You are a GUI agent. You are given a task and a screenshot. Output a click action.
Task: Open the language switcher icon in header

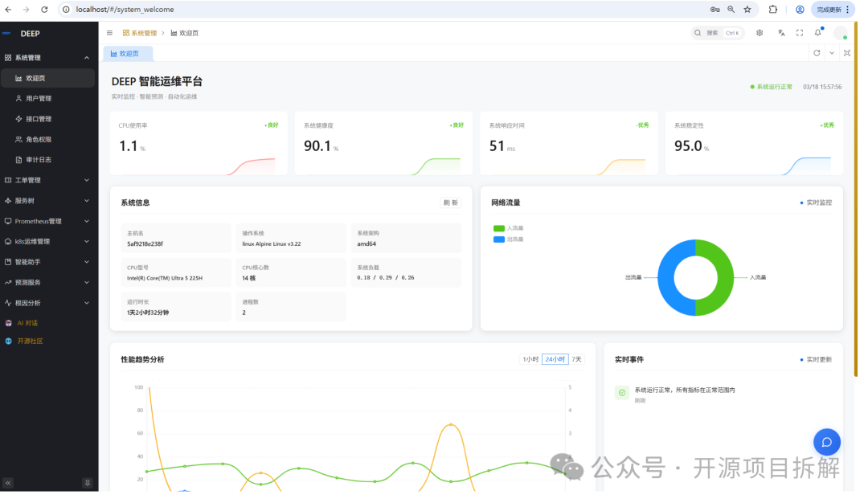point(780,33)
